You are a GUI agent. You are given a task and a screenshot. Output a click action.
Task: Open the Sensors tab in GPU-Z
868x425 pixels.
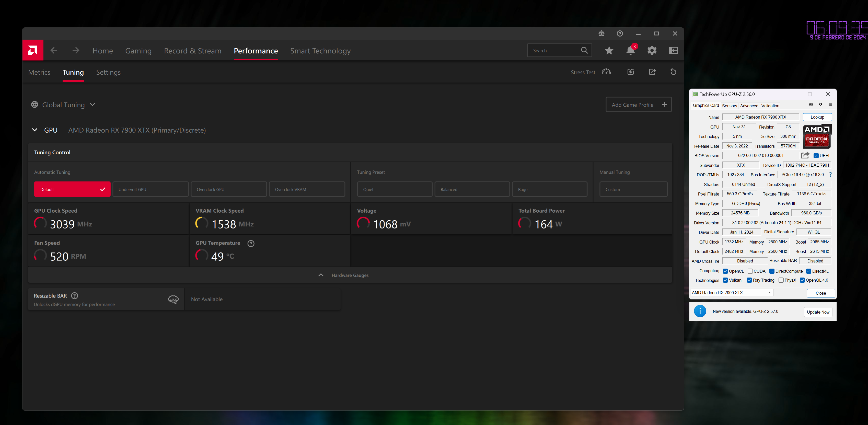tap(729, 106)
